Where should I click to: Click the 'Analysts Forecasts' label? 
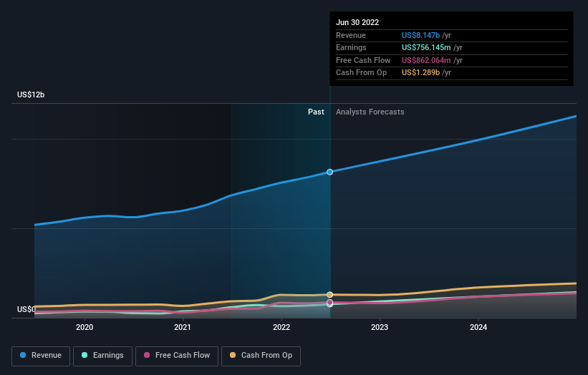coord(370,112)
